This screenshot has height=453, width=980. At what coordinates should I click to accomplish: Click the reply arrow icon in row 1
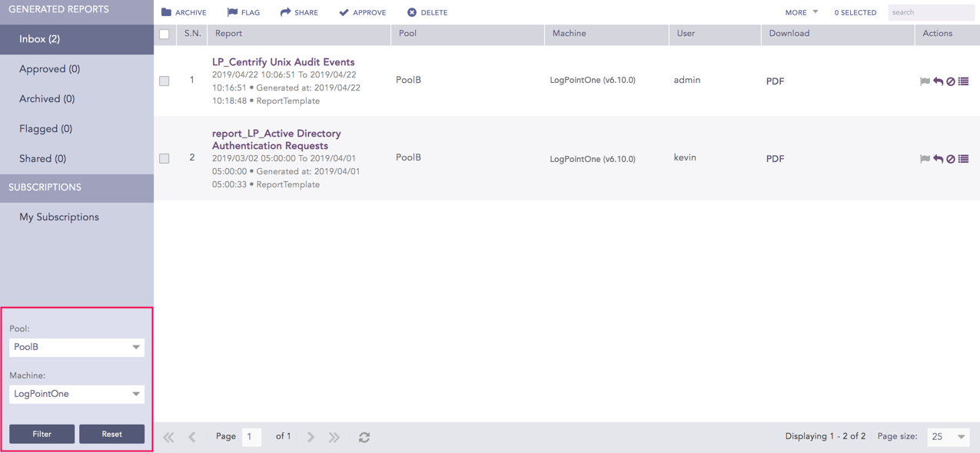(938, 81)
